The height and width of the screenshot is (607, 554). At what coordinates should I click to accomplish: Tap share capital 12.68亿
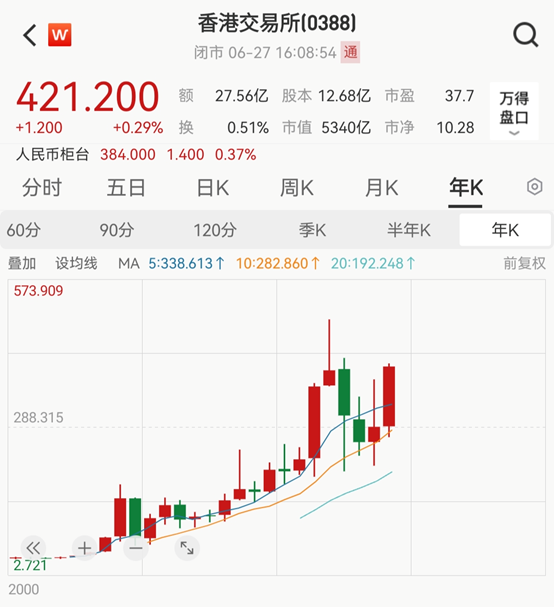[x=345, y=96]
